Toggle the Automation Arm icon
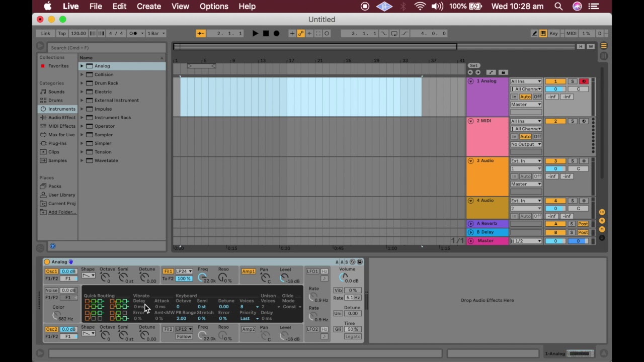The image size is (644, 362). pos(301,33)
